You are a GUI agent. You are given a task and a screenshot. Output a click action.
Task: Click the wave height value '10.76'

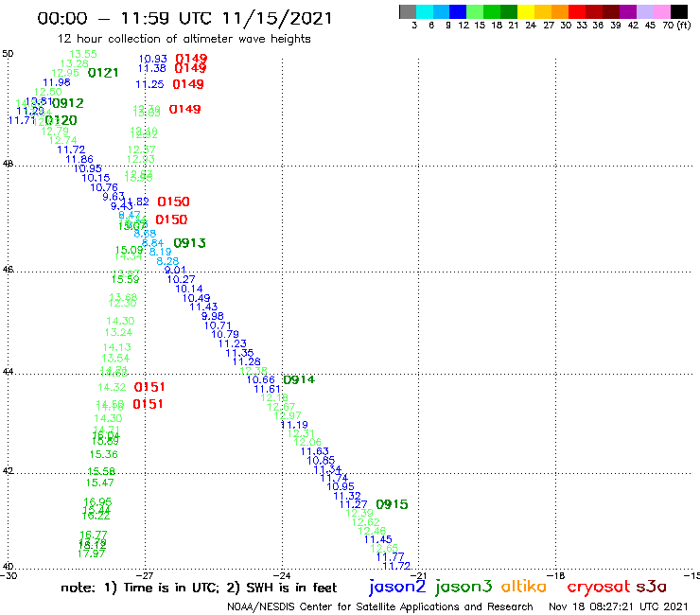point(104,187)
